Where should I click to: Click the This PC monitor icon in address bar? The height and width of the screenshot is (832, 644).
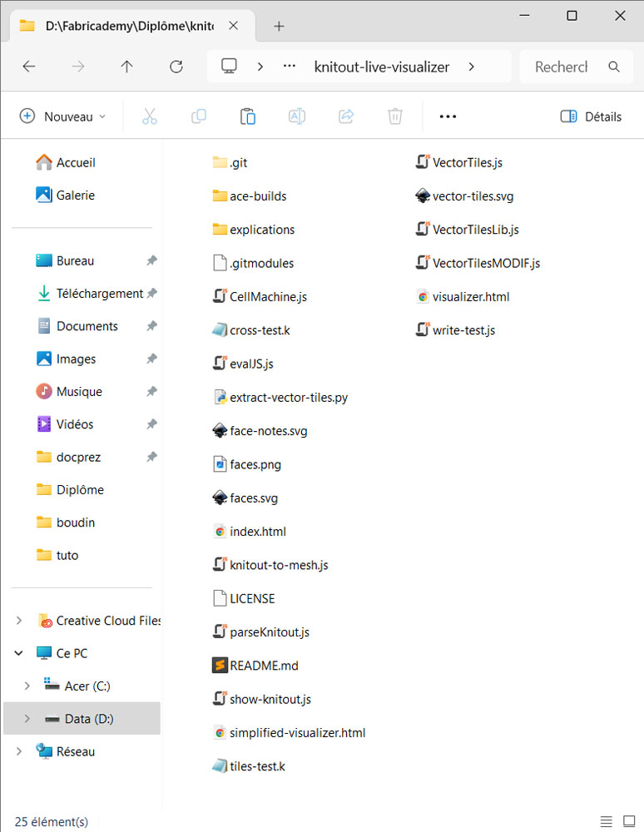(x=229, y=67)
